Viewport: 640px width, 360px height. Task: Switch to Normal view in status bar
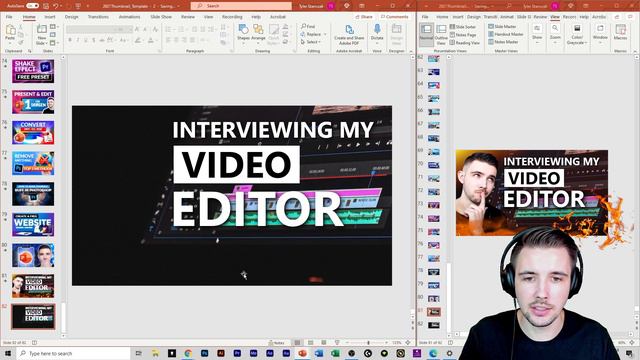click(298, 343)
